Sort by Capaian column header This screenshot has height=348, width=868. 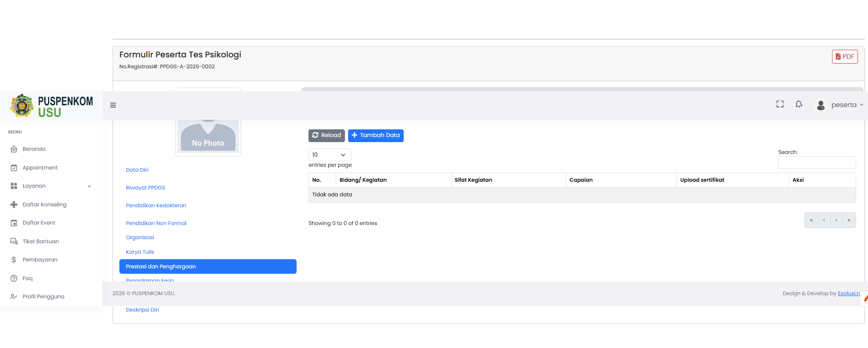coord(621,180)
